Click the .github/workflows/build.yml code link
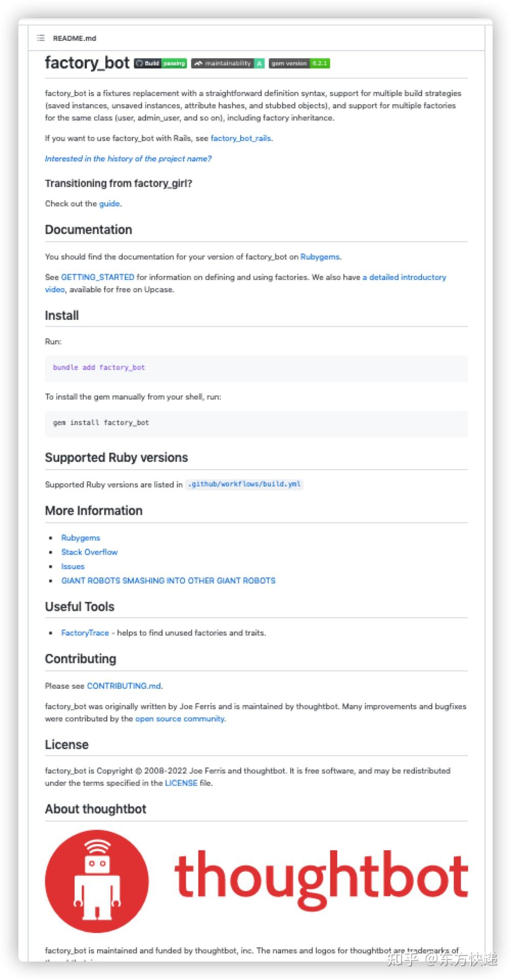This screenshot has width=511, height=980. (244, 484)
